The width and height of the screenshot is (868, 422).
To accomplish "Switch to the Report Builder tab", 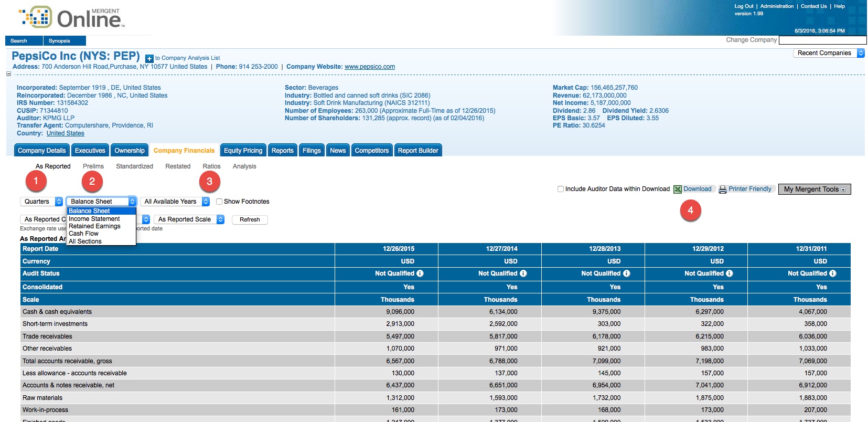I will (418, 151).
